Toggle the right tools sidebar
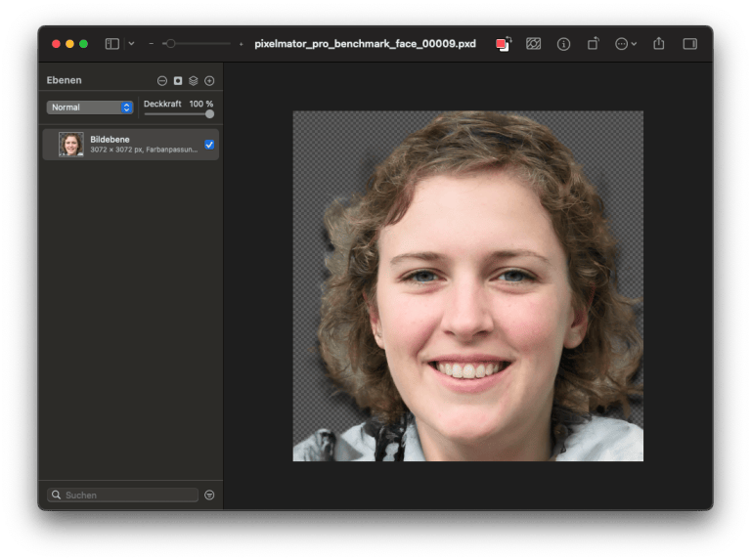751x560 pixels. [689, 44]
